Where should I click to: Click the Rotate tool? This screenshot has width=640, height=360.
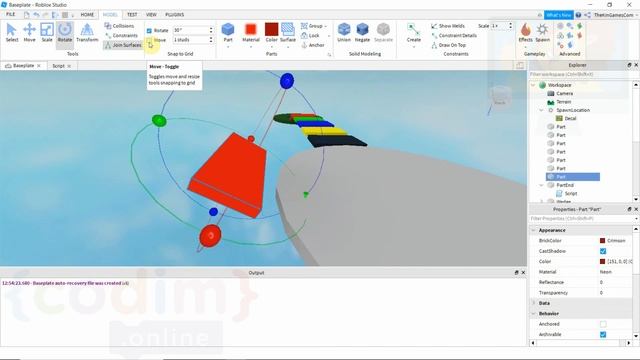point(64,33)
